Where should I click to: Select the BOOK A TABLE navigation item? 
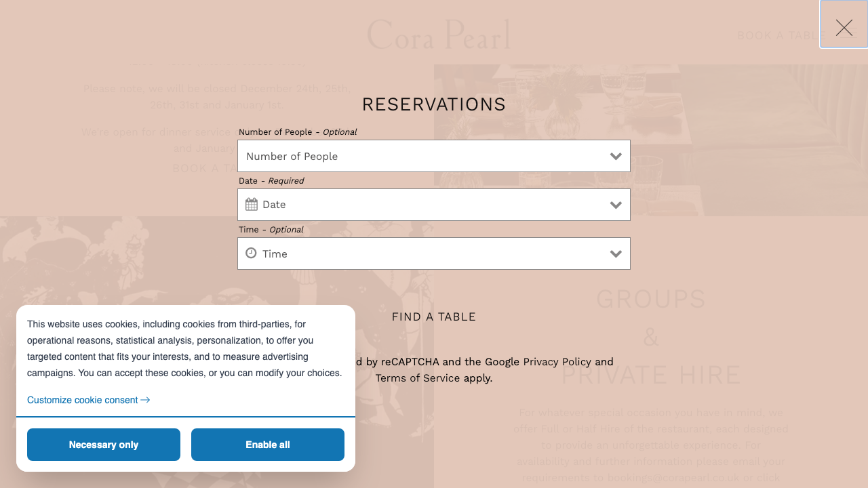pyautogui.click(x=778, y=35)
